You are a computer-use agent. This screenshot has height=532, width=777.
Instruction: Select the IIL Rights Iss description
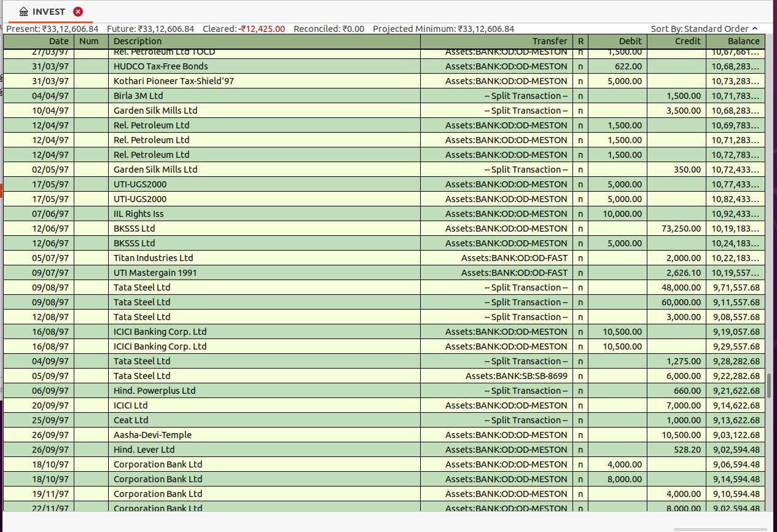[139, 214]
